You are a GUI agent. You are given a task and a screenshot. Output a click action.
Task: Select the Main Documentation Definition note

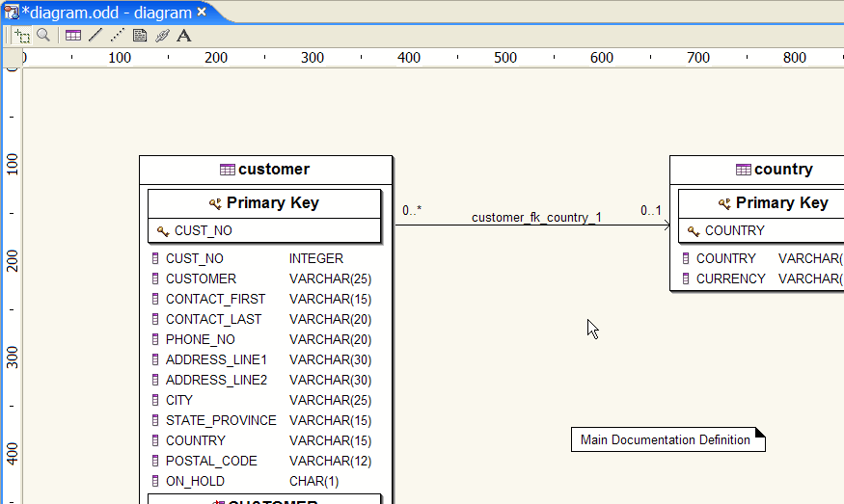(666, 440)
